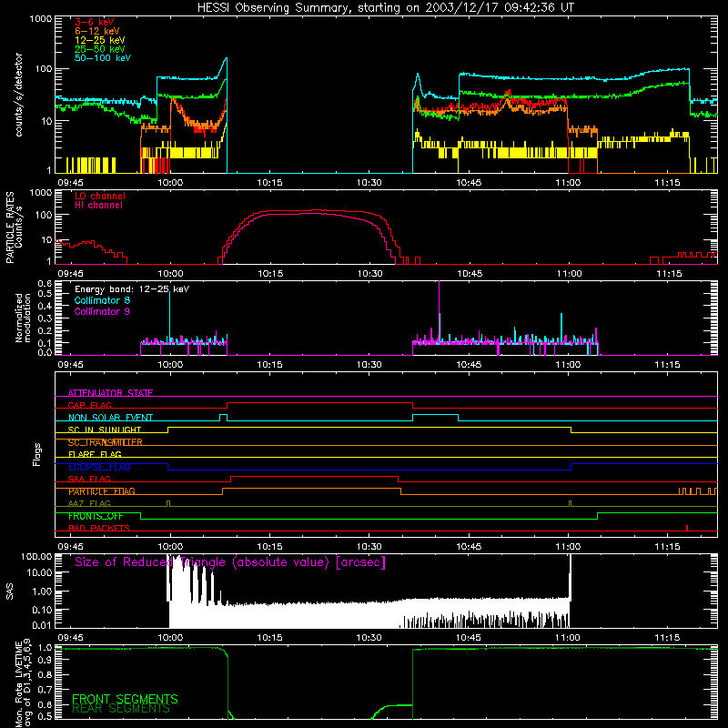Click the FLARE_FLAG label
728x728 pixels.
tap(95, 454)
